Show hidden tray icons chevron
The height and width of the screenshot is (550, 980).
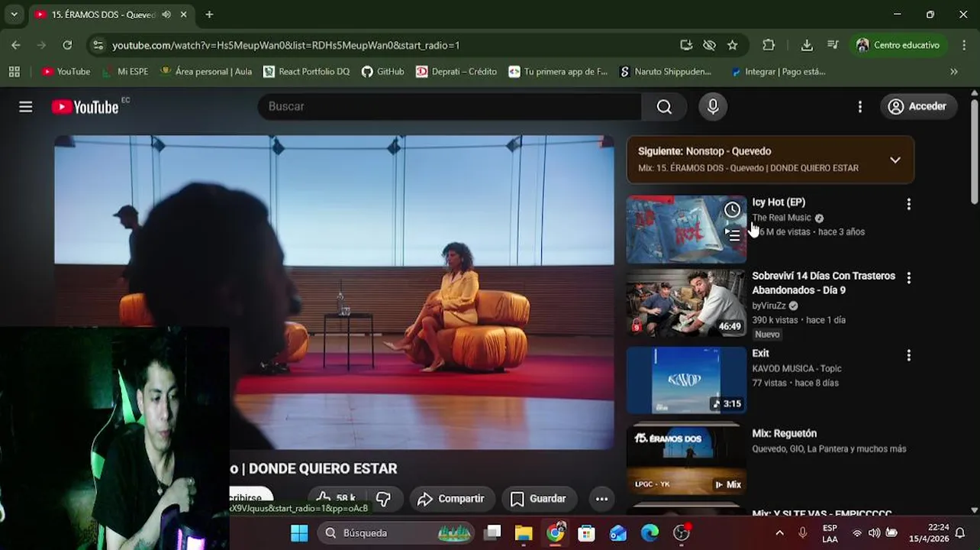pyautogui.click(x=779, y=533)
